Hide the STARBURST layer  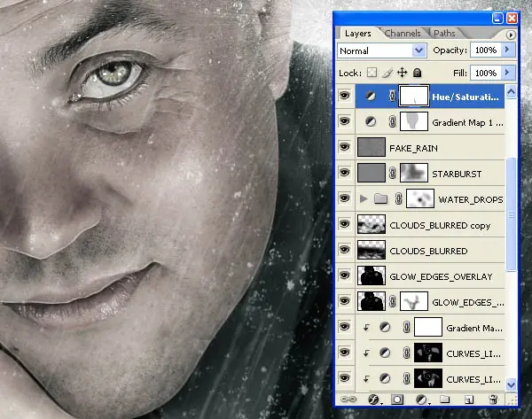click(x=344, y=173)
